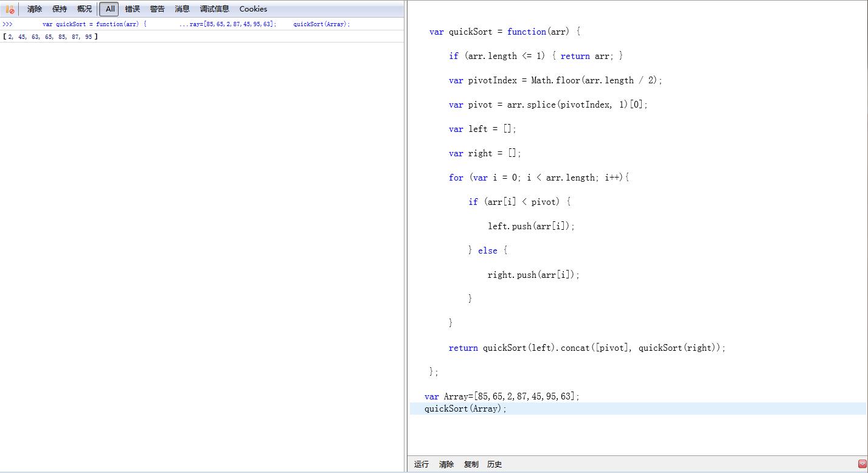Copy the code with 复制 button
868x473 pixels.
click(471, 464)
